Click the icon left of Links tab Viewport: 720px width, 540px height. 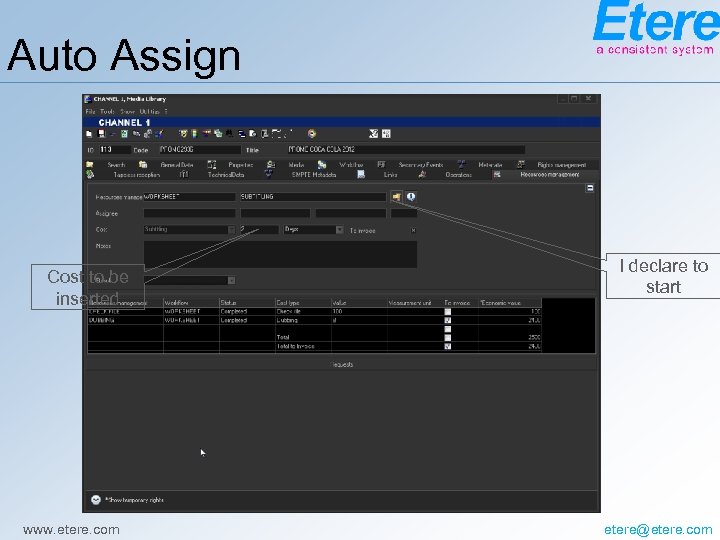(361, 174)
